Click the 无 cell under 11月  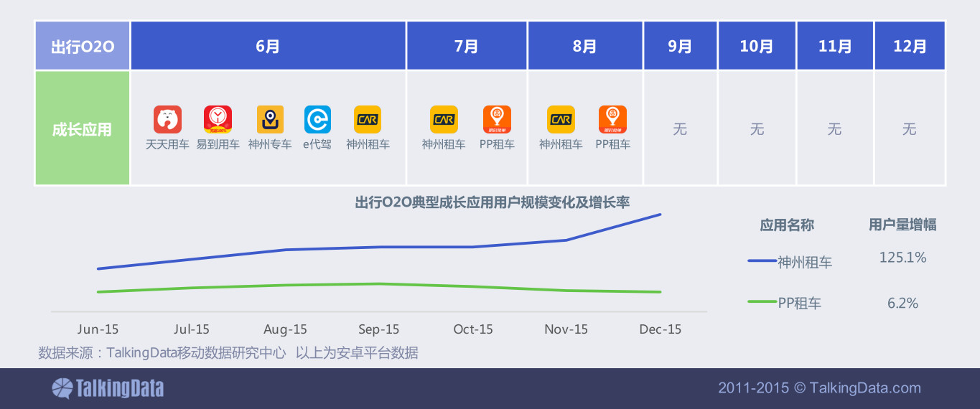point(835,128)
